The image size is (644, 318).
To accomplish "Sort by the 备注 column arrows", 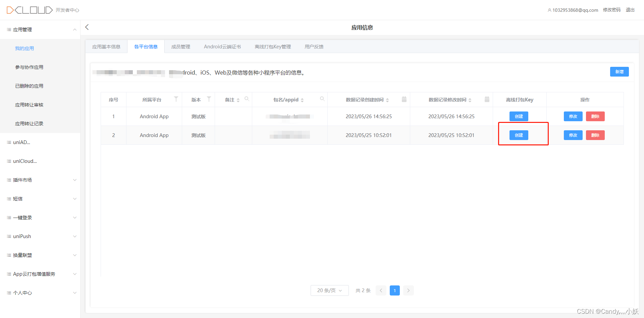I will [238, 100].
